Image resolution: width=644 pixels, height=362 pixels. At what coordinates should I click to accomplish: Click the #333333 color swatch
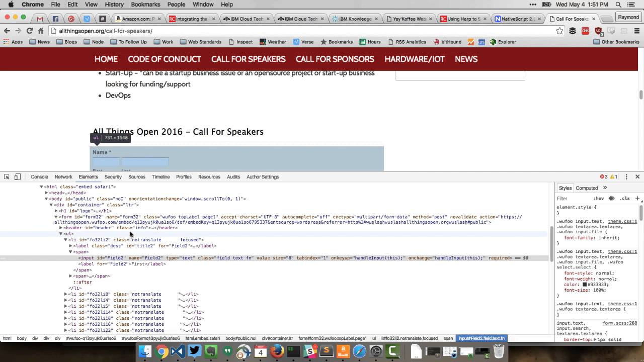(x=585, y=285)
